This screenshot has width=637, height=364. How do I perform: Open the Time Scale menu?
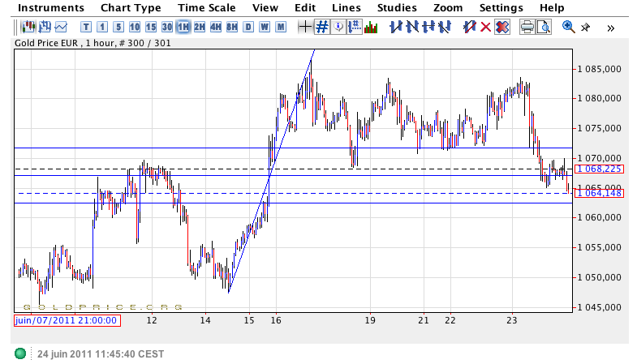[x=206, y=7]
